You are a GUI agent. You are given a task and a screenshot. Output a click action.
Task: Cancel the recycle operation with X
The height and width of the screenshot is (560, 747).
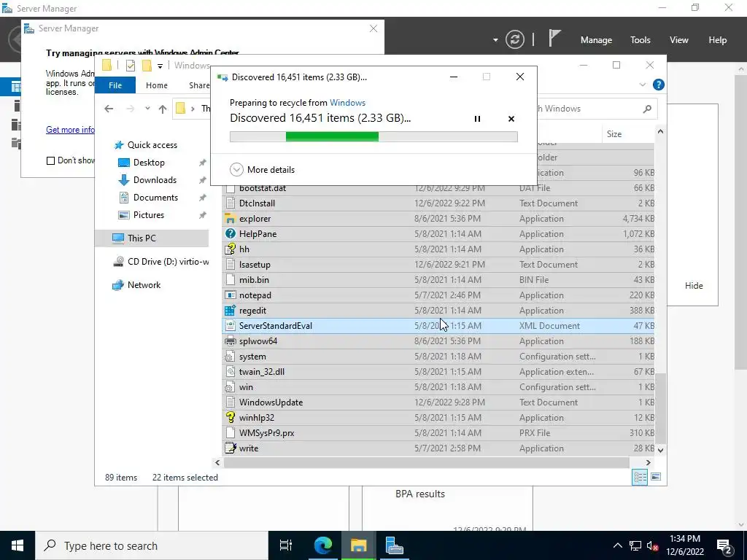[511, 119]
